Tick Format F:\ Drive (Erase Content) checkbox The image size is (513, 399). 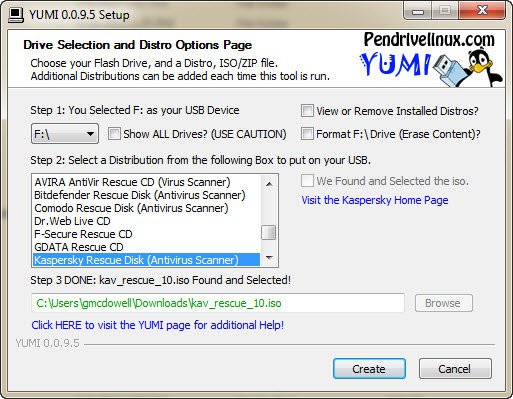(x=307, y=134)
